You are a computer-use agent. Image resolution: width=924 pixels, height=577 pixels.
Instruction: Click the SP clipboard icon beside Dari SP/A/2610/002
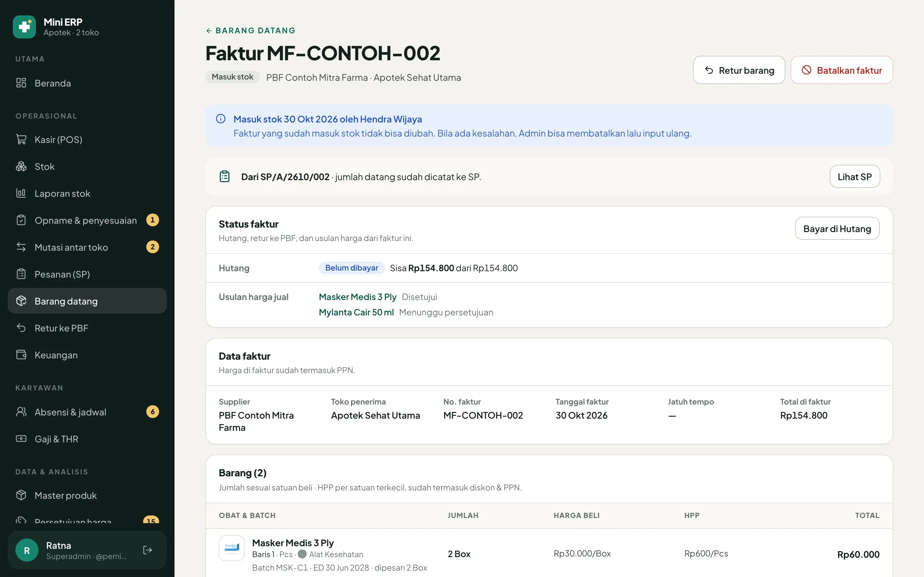click(225, 176)
